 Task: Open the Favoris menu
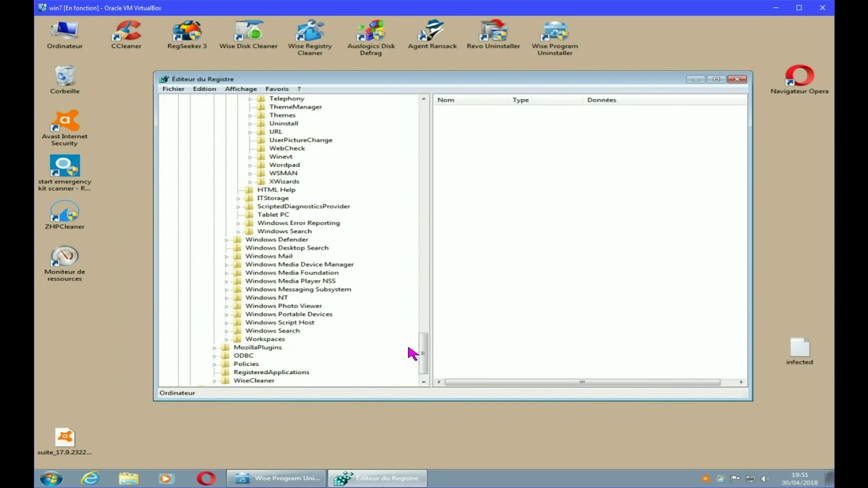[x=277, y=89]
